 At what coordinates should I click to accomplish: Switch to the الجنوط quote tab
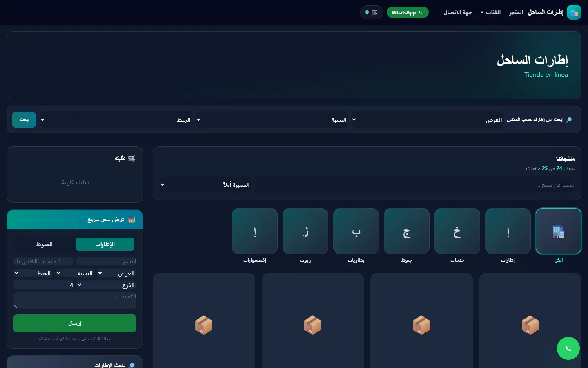[45, 244]
